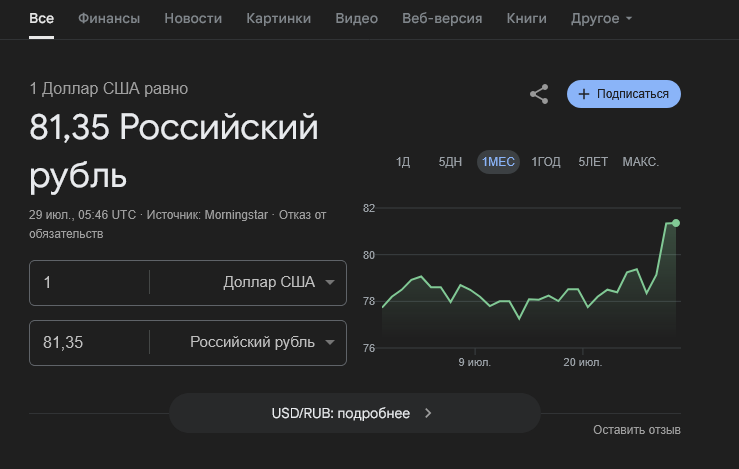
Task: Show the МАКС. chart range
Action: [x=640, y=162]
